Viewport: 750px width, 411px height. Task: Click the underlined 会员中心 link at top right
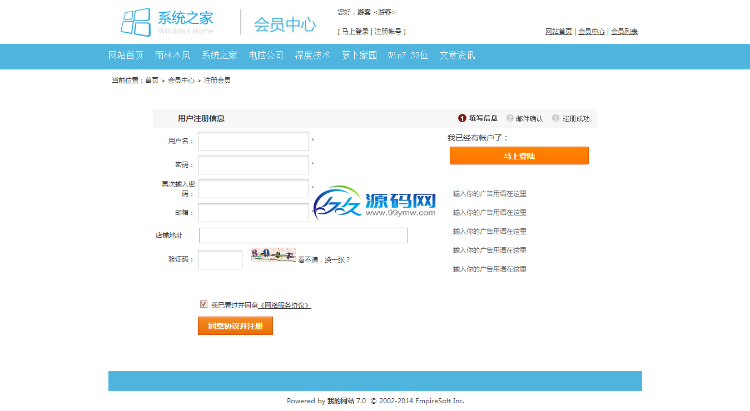pos(592,32)
